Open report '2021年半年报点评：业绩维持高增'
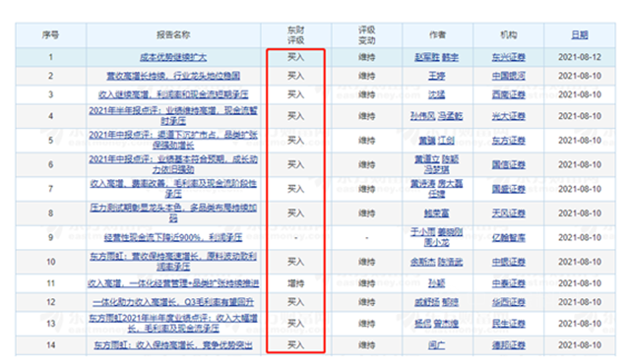The height and width of the screenshot is (364, 630). click(x=173, y=115)
